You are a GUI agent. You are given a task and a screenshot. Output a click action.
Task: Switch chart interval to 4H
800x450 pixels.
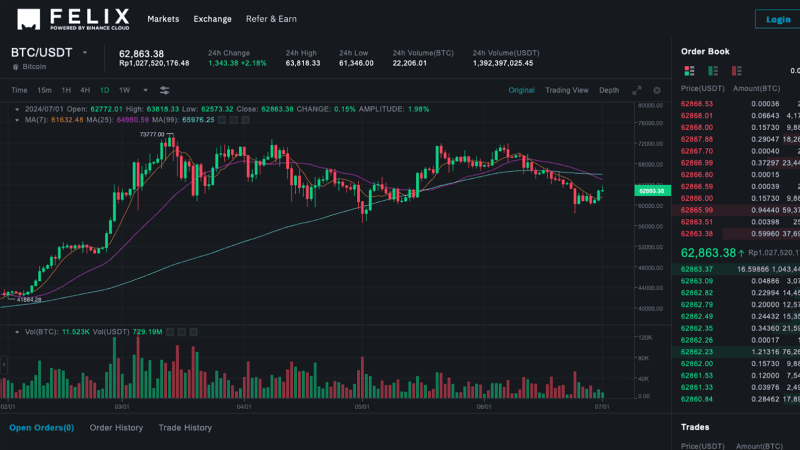[x=85, y=90]
